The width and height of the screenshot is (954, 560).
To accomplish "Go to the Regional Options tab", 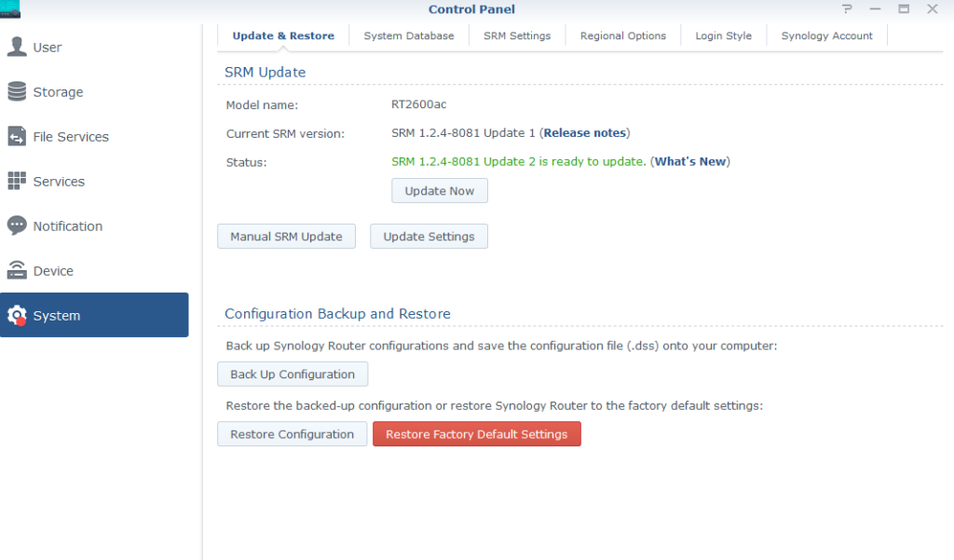I will [623, 35].
